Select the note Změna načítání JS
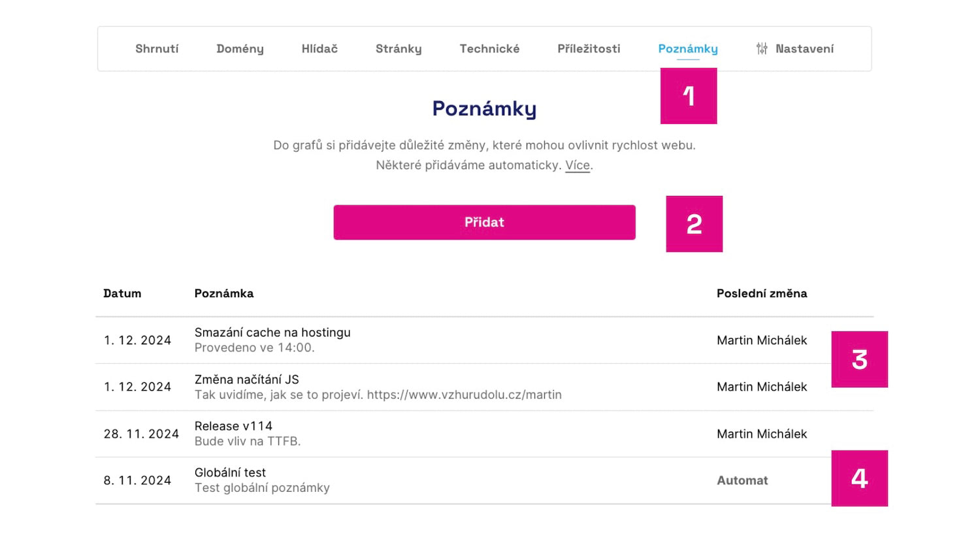The height and width of the screenshot is (550, 980). (247, 380)
